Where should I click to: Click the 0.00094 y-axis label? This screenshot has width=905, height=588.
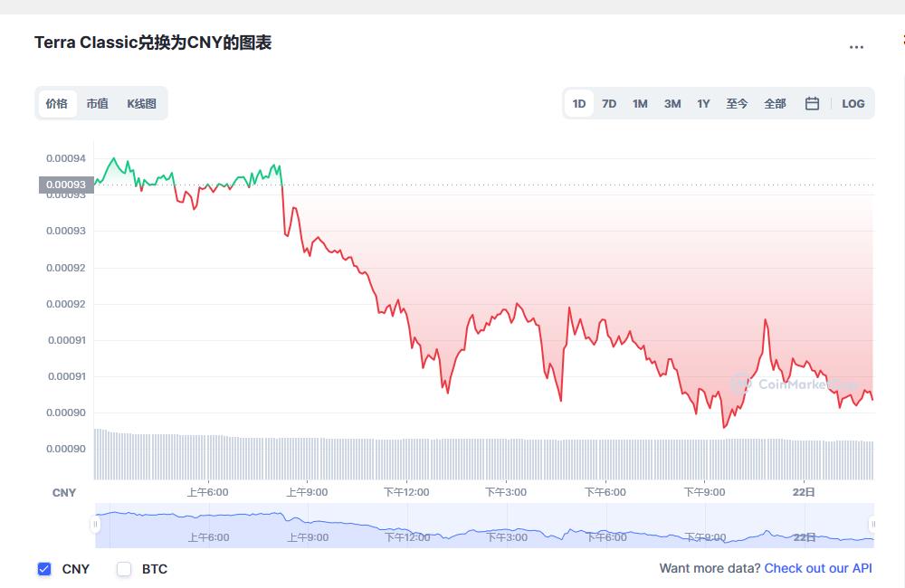point(66,158)
